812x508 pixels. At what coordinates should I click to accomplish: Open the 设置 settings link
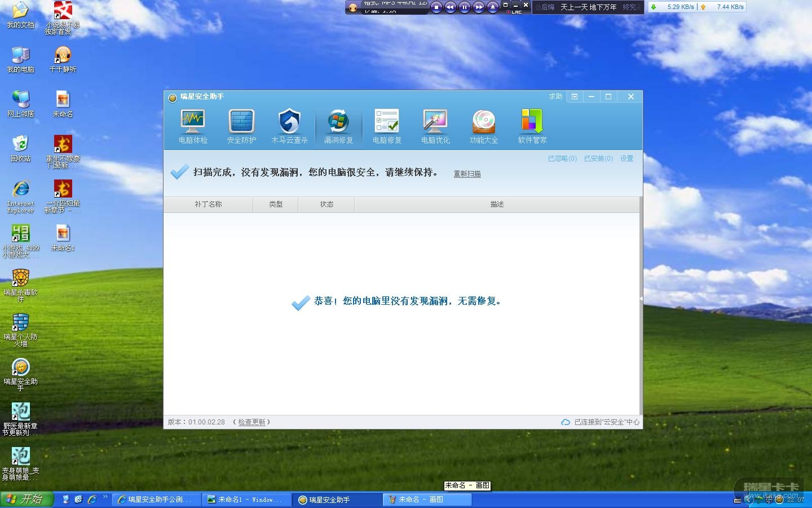(x=627, y=159)
